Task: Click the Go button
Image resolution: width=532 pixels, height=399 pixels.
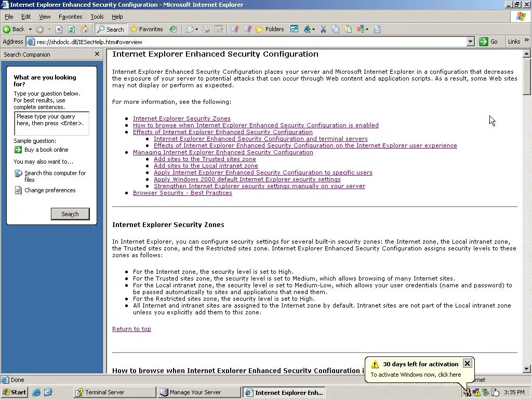Action: click(488, 42)
